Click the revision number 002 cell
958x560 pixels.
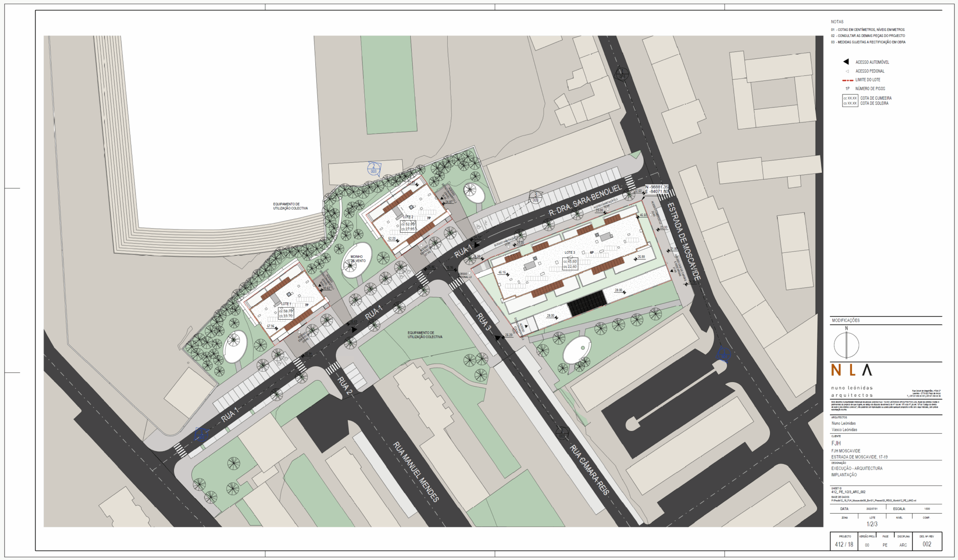927,544
